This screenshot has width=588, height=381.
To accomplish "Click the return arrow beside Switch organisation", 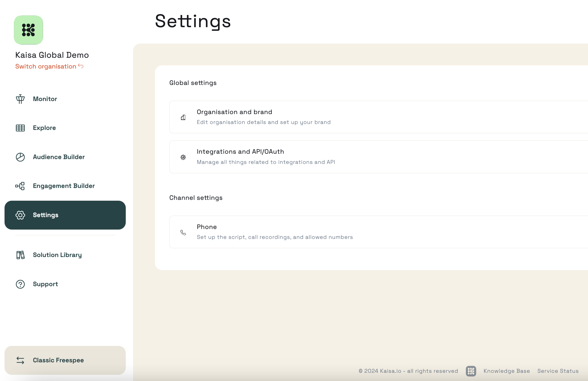I will (x=81, y=66).
